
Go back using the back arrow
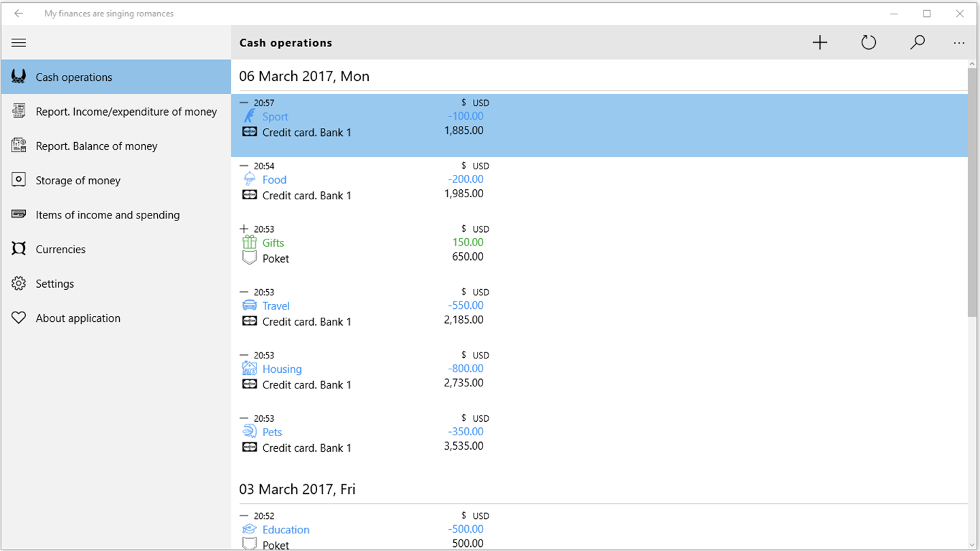click(x=19, y=14)
